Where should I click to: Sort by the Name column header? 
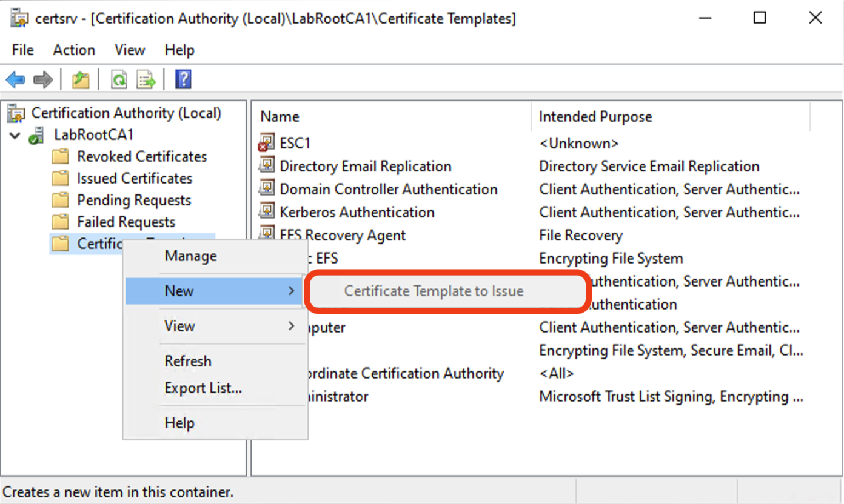[280, 117]
